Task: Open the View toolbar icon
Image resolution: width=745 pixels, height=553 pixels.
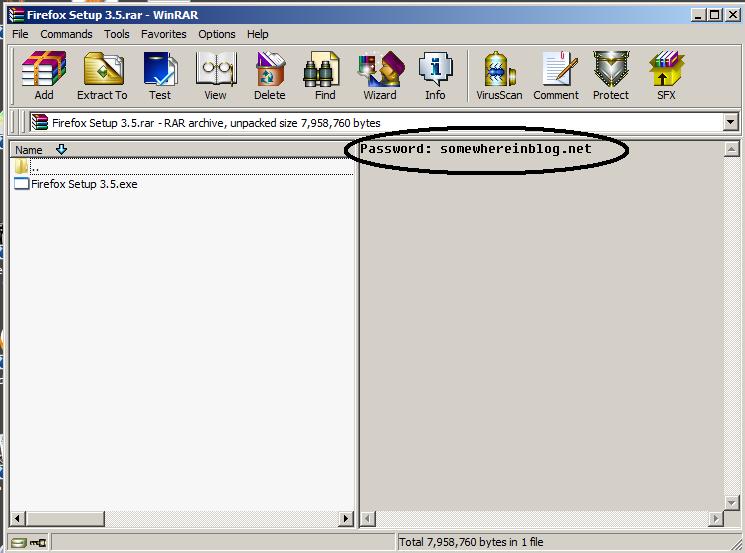Action: [x=216, y=75]
